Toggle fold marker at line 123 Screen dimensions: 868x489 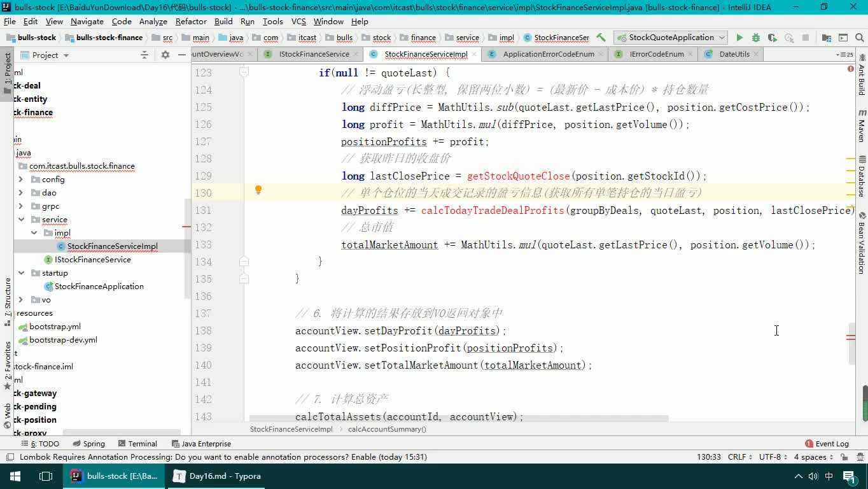click(244, 73)
